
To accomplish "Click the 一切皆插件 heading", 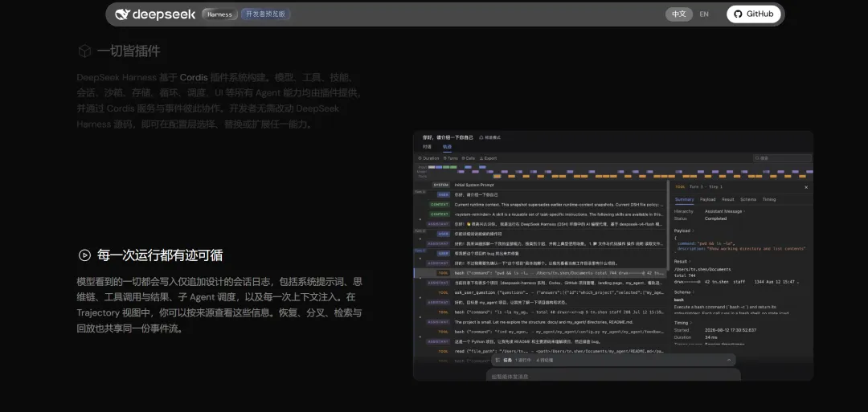I will pyautogui.click(x=129, y=51).
